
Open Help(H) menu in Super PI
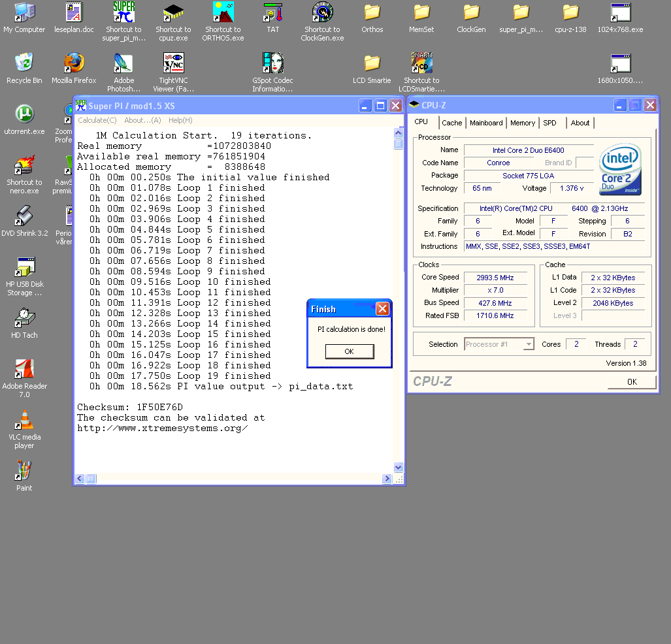[180, 120]
